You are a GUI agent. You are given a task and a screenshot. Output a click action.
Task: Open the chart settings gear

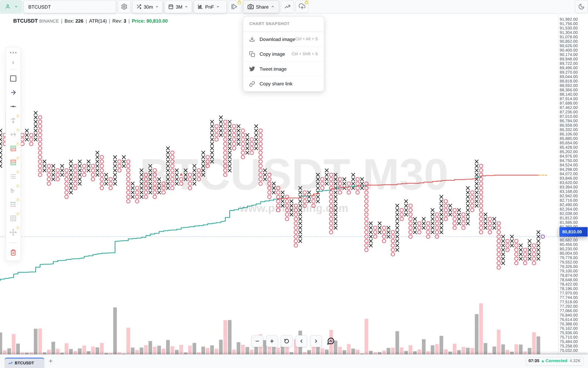124,7
